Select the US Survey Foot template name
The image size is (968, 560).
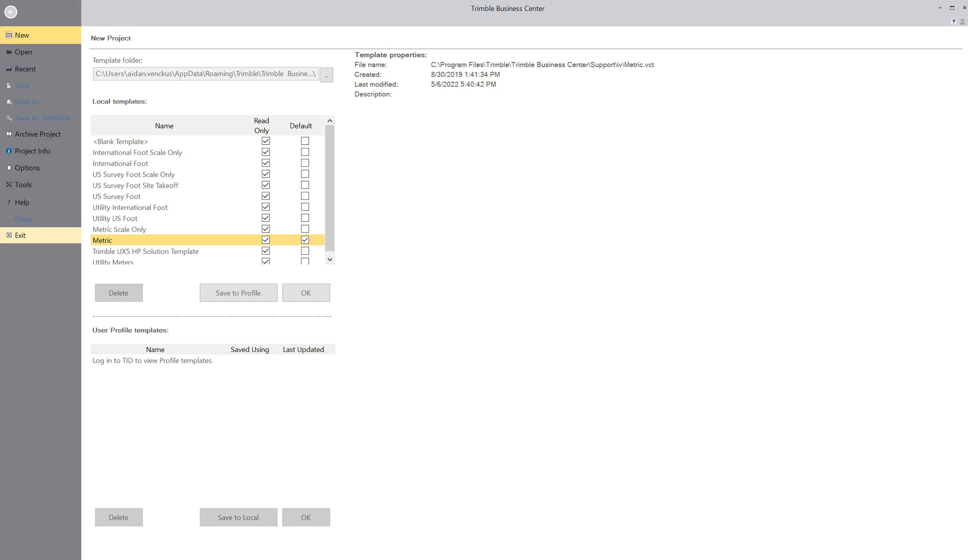click(116, 196)
